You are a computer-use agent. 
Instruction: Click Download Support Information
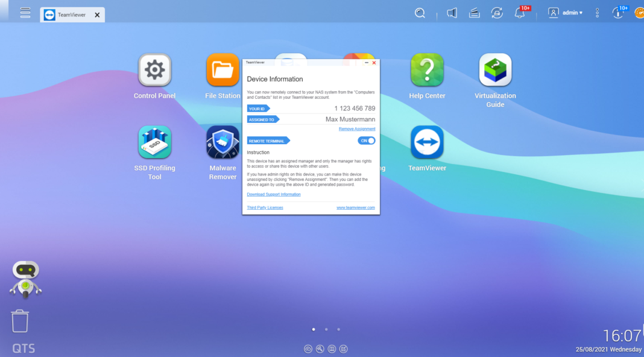click(x=273, y=194)
